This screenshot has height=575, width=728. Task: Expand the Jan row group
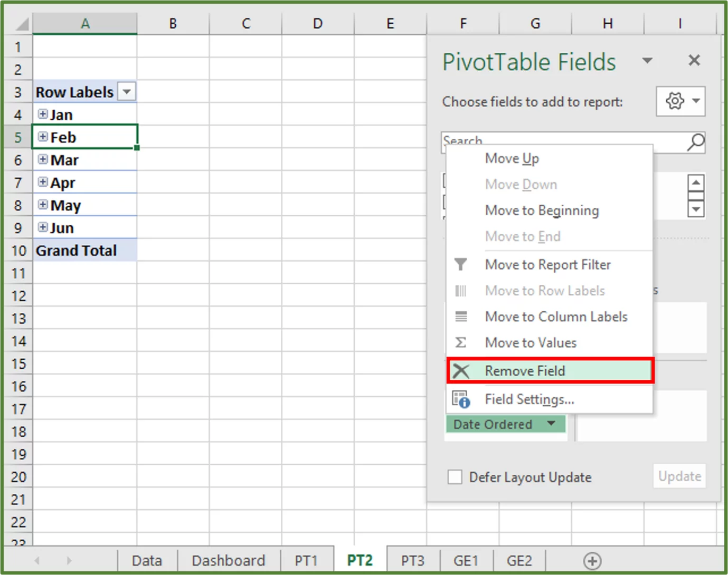42,114
